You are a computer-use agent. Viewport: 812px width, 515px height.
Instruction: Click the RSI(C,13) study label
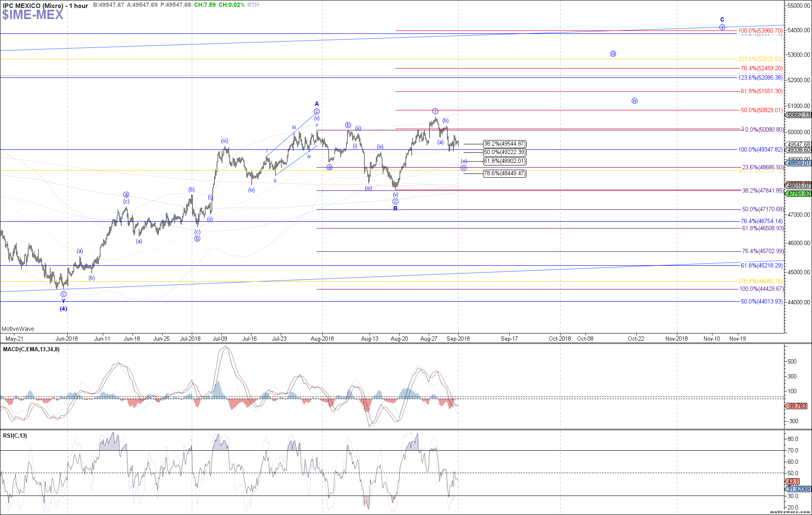click(15, 435)
